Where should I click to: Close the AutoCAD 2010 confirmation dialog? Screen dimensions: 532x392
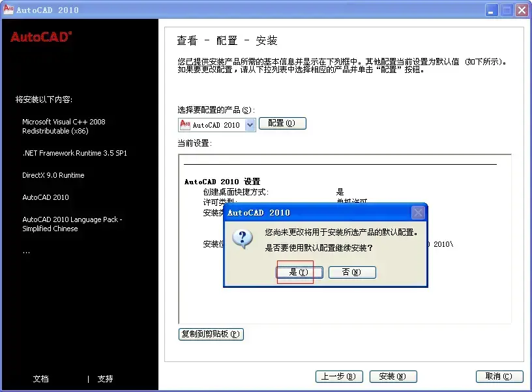pyautogui.click(x=418, y=213)
